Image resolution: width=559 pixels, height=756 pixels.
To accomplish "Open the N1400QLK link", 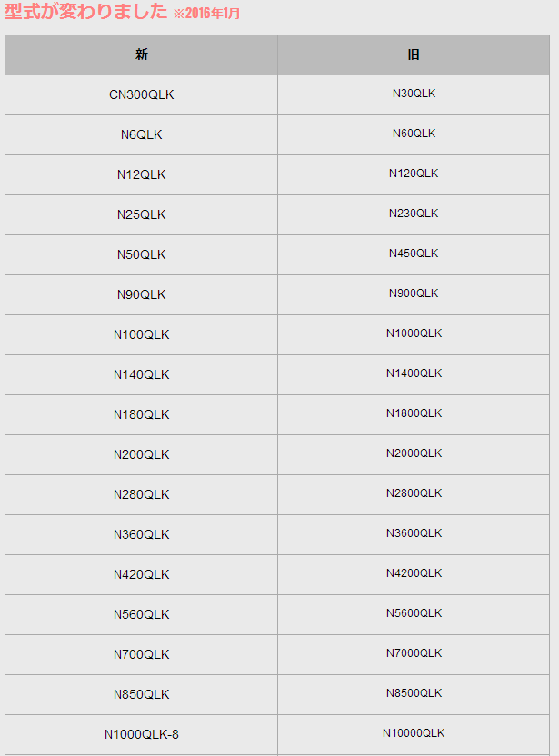I will coord(414,373).
